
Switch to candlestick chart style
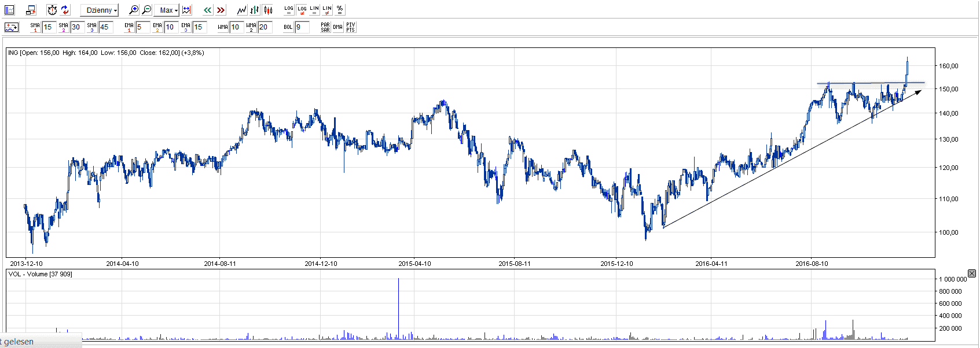(267, 10)
